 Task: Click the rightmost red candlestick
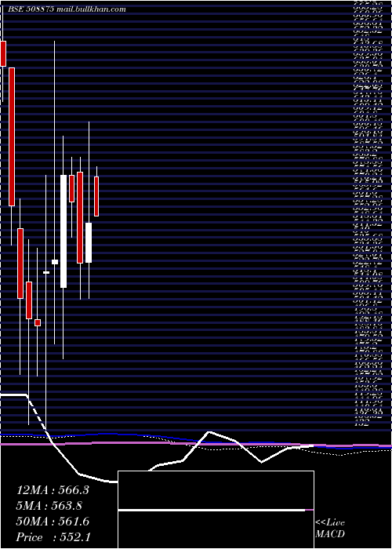point(96,196)
